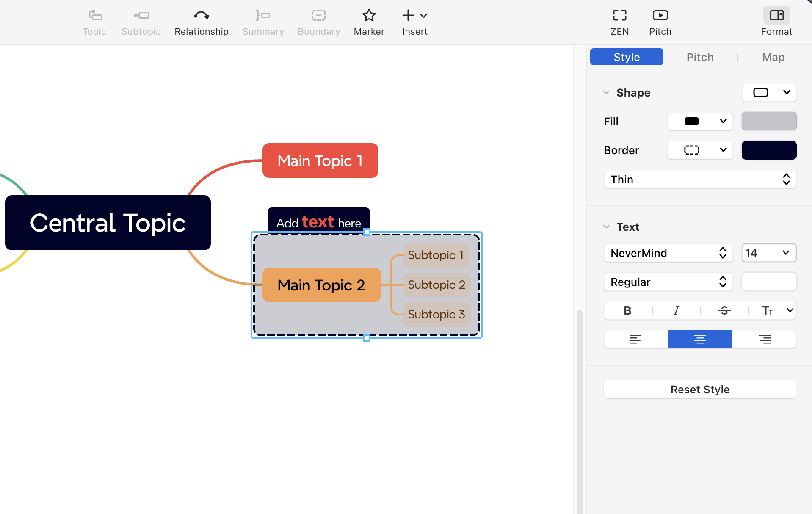The width and height of the screenshot is (812, 514).
Task: Collapse the Text section
Action: (x=606, y=227)
